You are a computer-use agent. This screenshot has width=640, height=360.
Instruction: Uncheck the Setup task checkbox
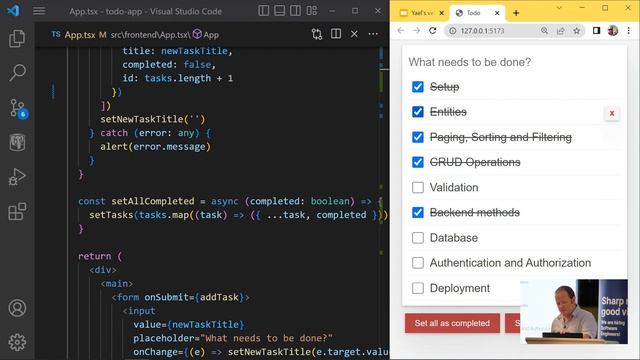click(x=418, y=87)
